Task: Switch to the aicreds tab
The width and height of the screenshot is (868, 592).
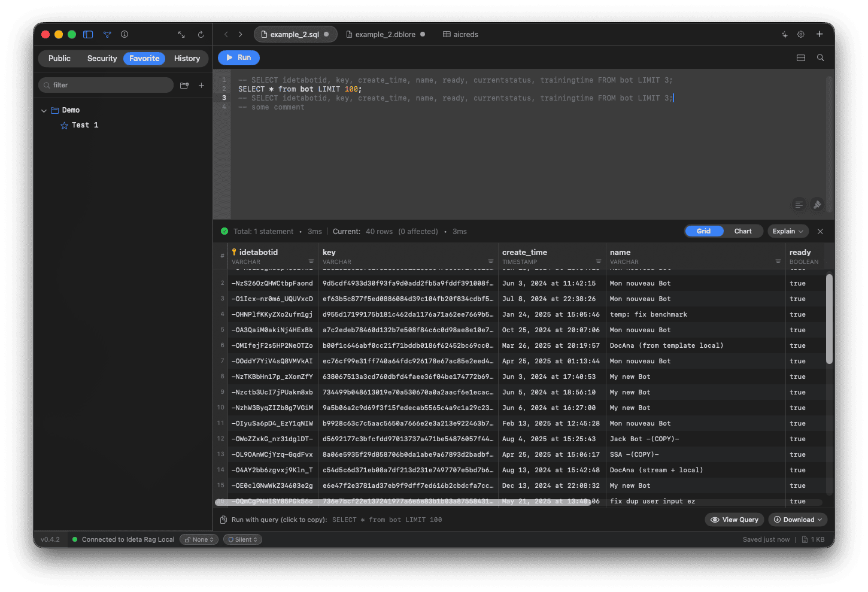Action: [460, 35]
